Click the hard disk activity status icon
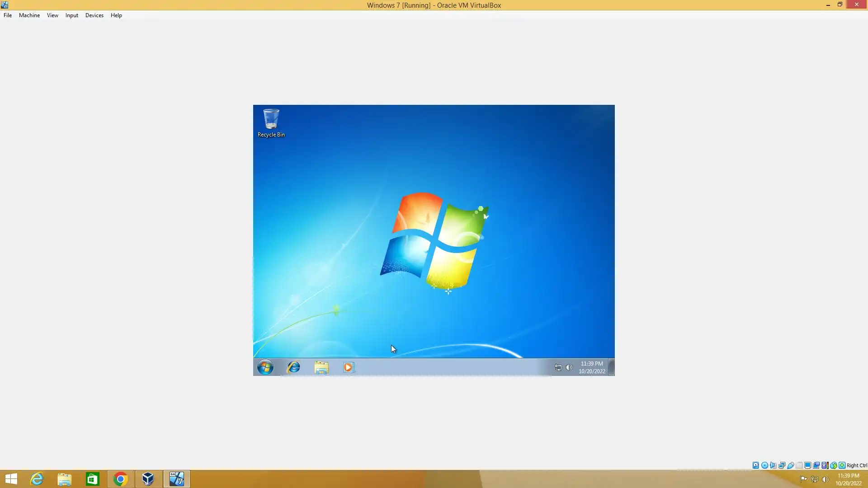 pyautogui.click(x=755, y=465)
